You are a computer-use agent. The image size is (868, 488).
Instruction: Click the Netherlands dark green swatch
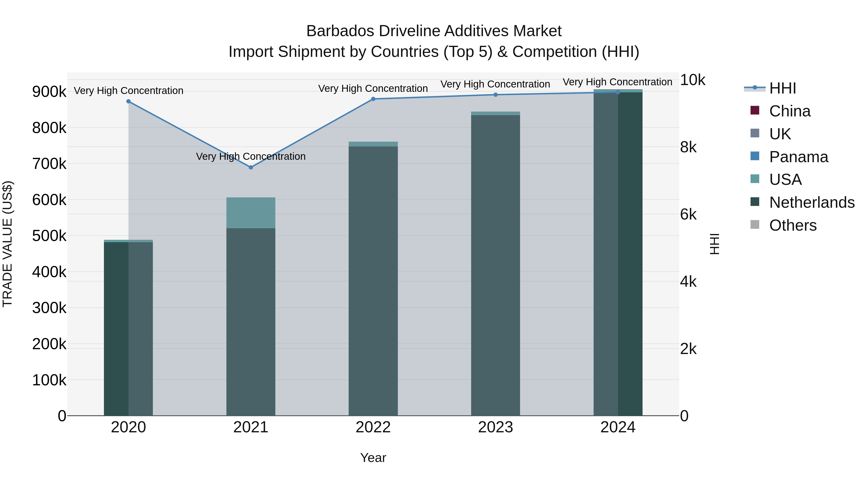pyautogui.click(x=755, y=202)
